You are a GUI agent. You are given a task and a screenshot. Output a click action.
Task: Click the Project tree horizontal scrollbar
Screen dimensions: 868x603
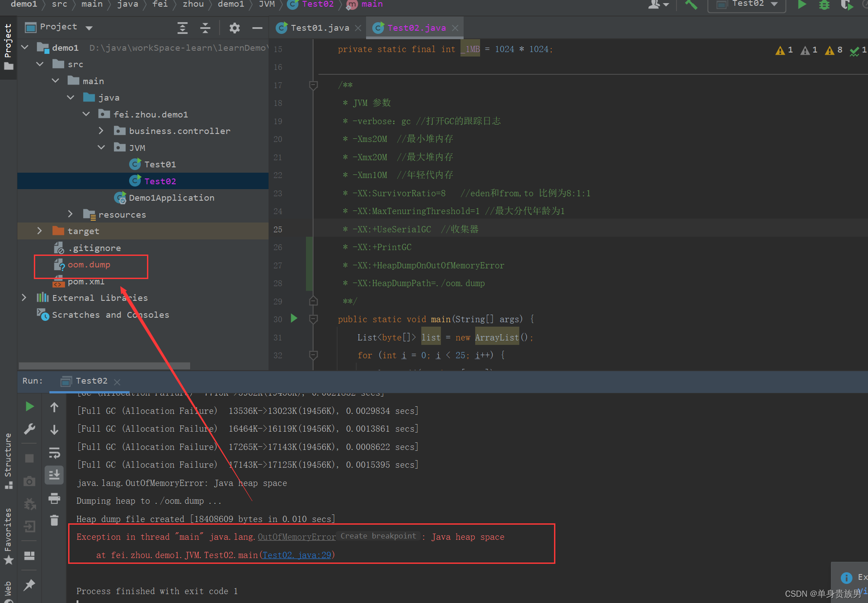pyautogui.click(x=104, y=366)
